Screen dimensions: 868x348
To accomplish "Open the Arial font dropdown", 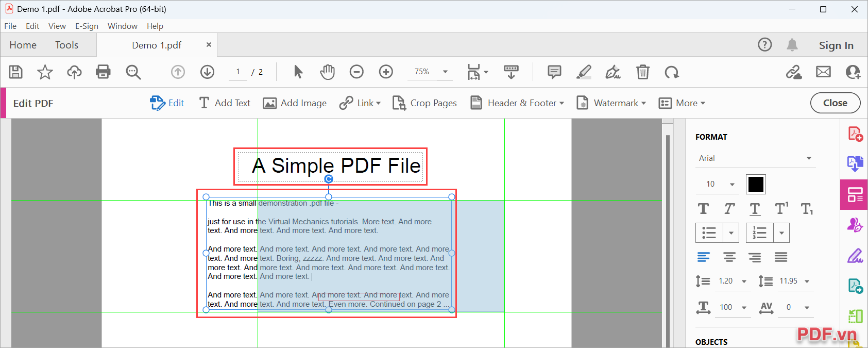I will tap(756, 158).
